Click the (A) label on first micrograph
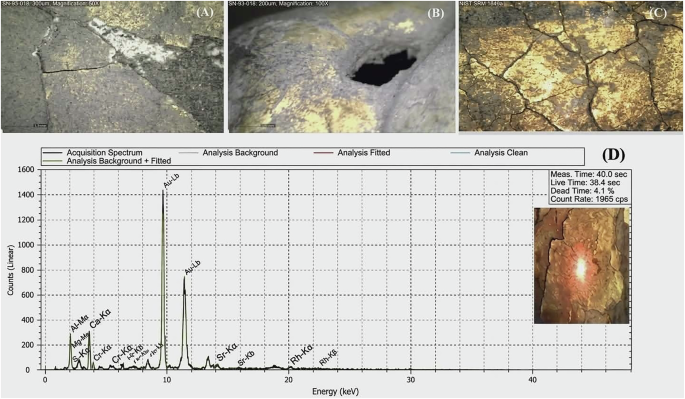685x399 pixels. click(205, 13)
